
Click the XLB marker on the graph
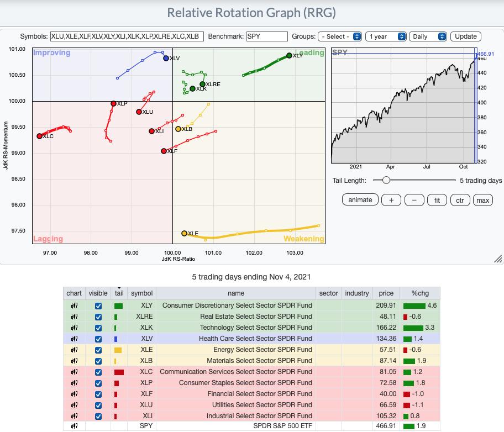(x=178, y=129)
